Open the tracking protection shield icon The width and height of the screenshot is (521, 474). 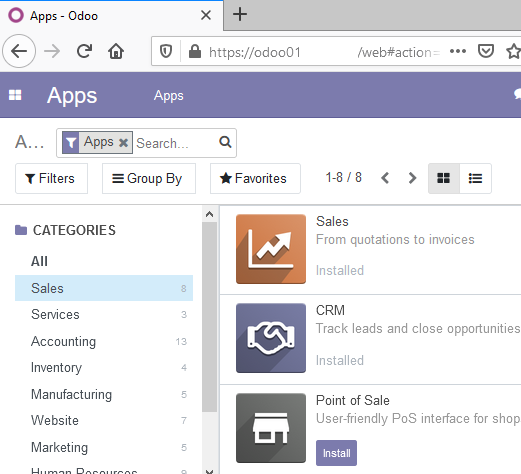pyautogui.click(x=166, y=51)
